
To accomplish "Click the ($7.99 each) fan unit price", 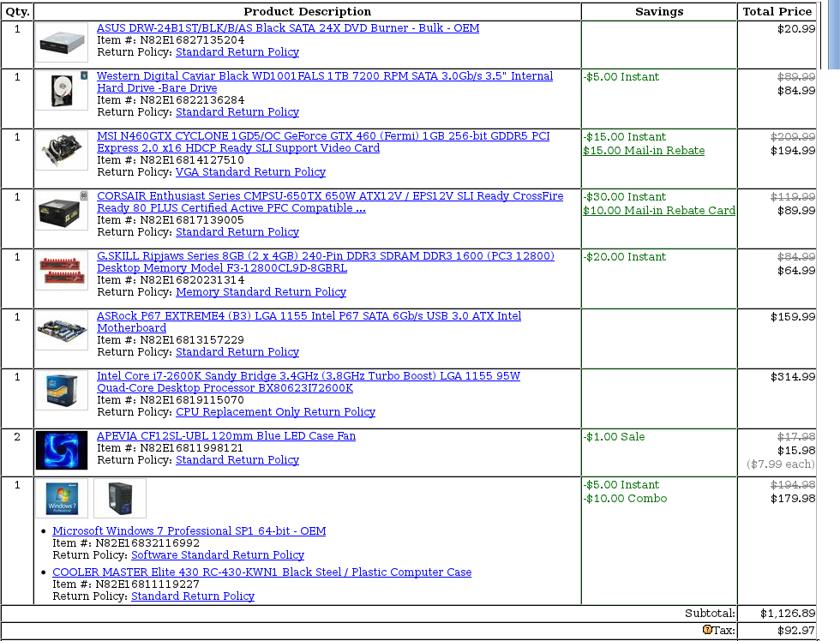I will click(x=781, y=464).
